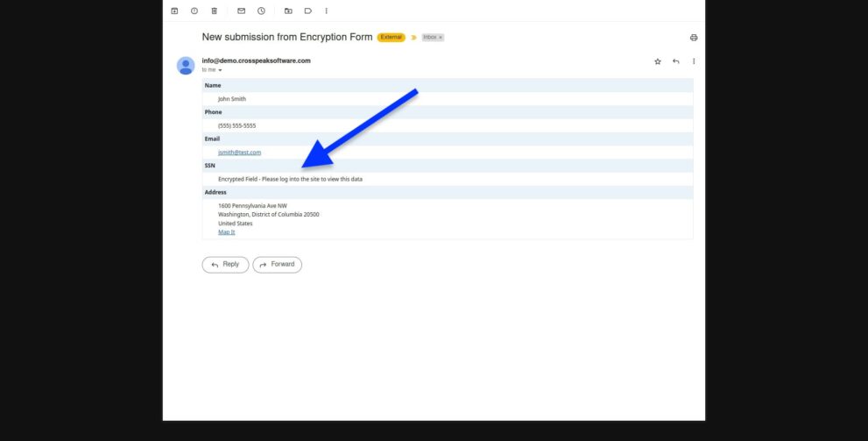Open the jsmith@test.com email link
This screenshot has height=441, width=868.
(x=239, y=153)
